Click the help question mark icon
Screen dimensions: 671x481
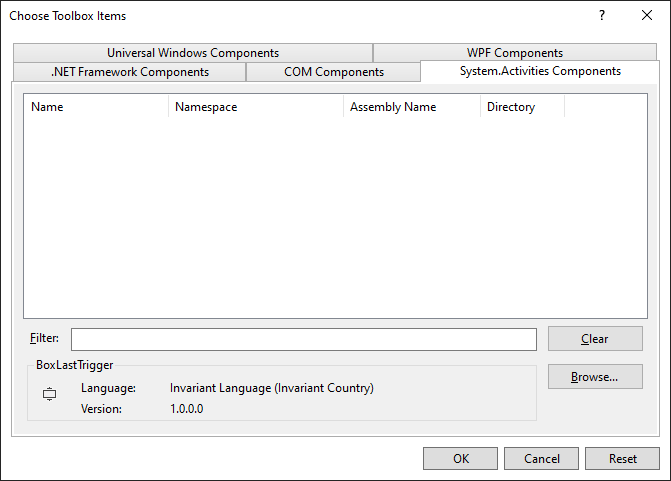click(602, 16)
